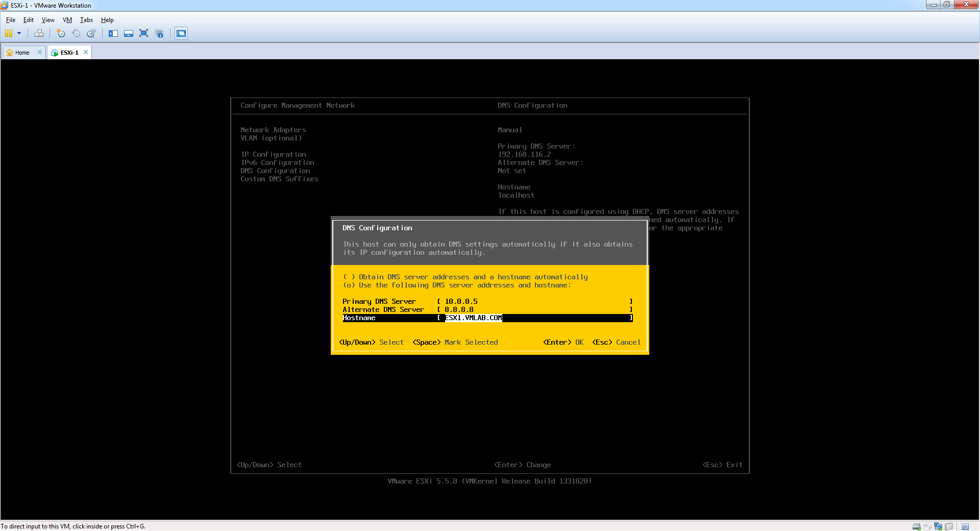The height and width of the screenshot is (531, 980).
Task: Click the 192.168.116.2 primary DNS value
Action: point(524,154)
